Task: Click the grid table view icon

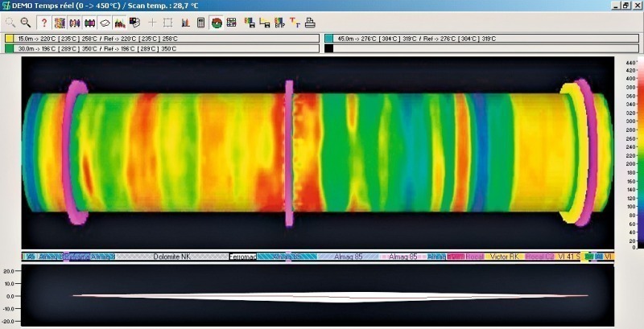Action: pyautogui.click(x=231, y=23)
